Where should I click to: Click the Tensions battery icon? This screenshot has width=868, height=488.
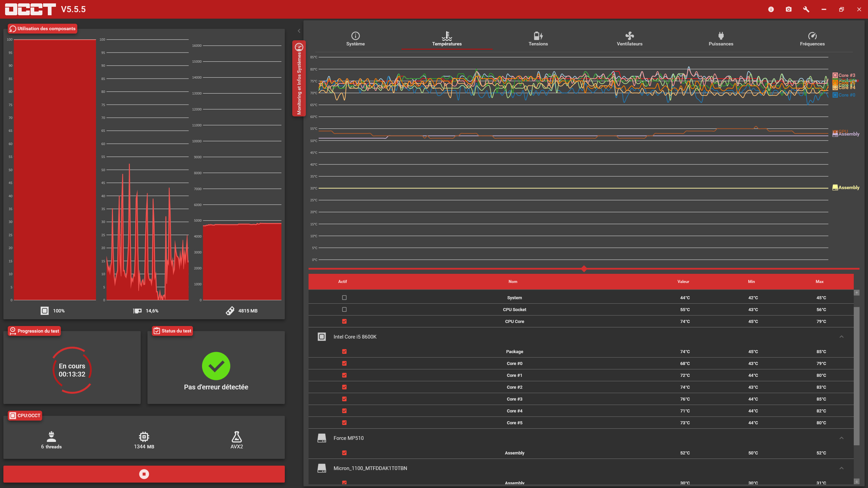(538, 36)
